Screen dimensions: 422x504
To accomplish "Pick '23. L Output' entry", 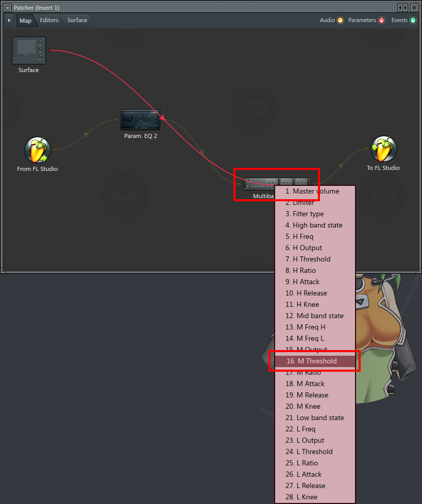I will click(x=315, y=440).
